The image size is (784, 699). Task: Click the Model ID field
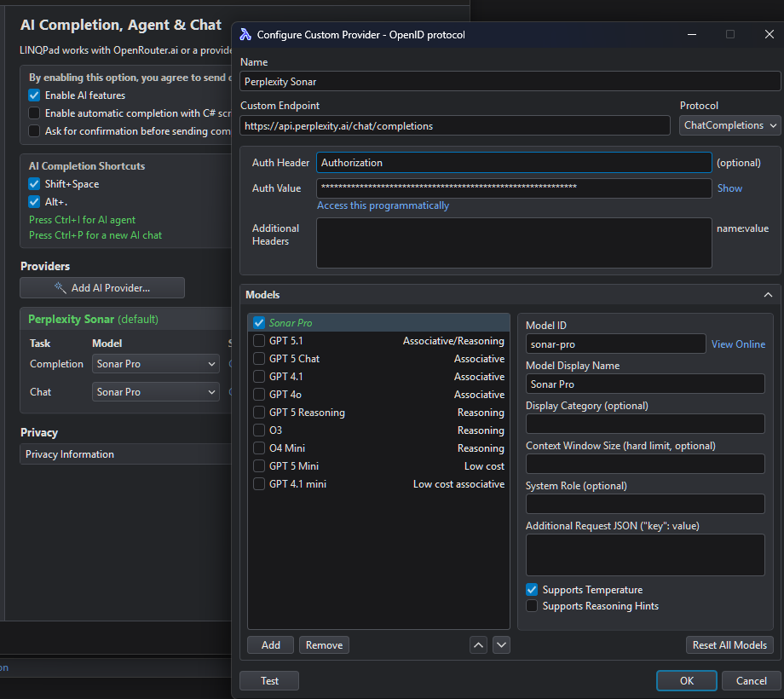tap(615, 344)
